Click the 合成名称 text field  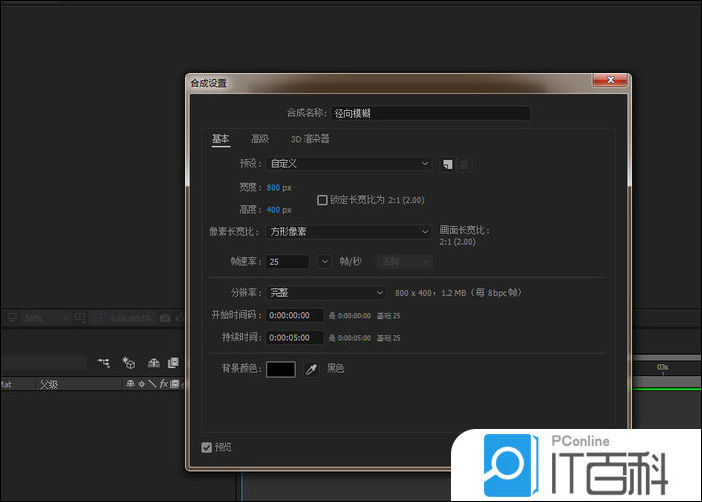click(x=445, y=114)
